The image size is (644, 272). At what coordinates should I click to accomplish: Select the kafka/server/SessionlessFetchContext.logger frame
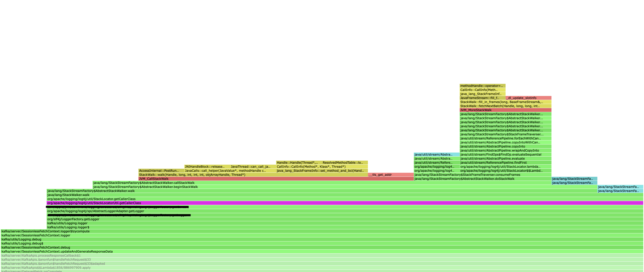[322, 235]
